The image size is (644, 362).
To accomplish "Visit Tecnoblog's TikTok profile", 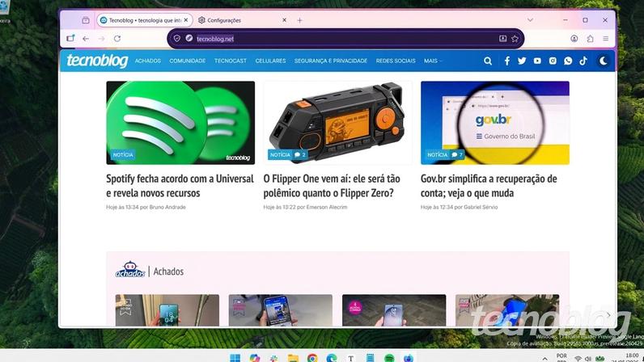I will coord(583,61).
